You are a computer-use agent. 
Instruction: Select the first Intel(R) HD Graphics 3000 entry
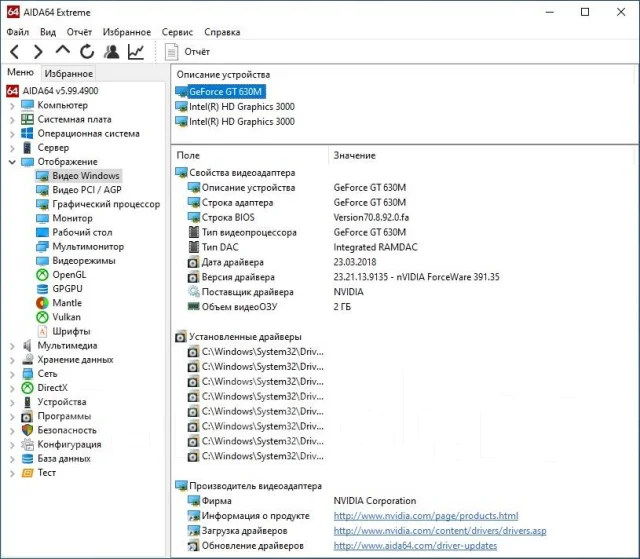[235, 107]
